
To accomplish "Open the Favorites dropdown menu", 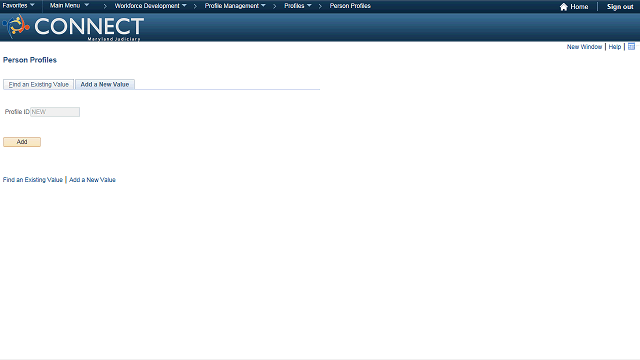I will coord(18,6).
